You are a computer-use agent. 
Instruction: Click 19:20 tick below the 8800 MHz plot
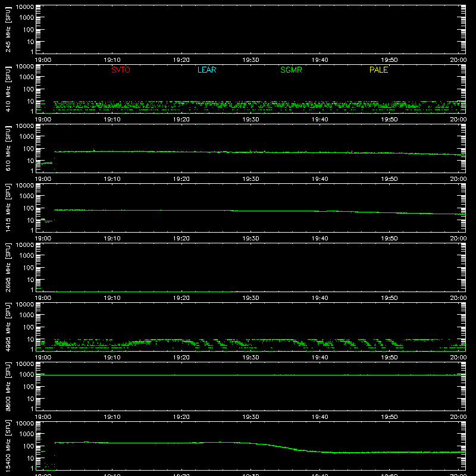(x=181, y=417)
